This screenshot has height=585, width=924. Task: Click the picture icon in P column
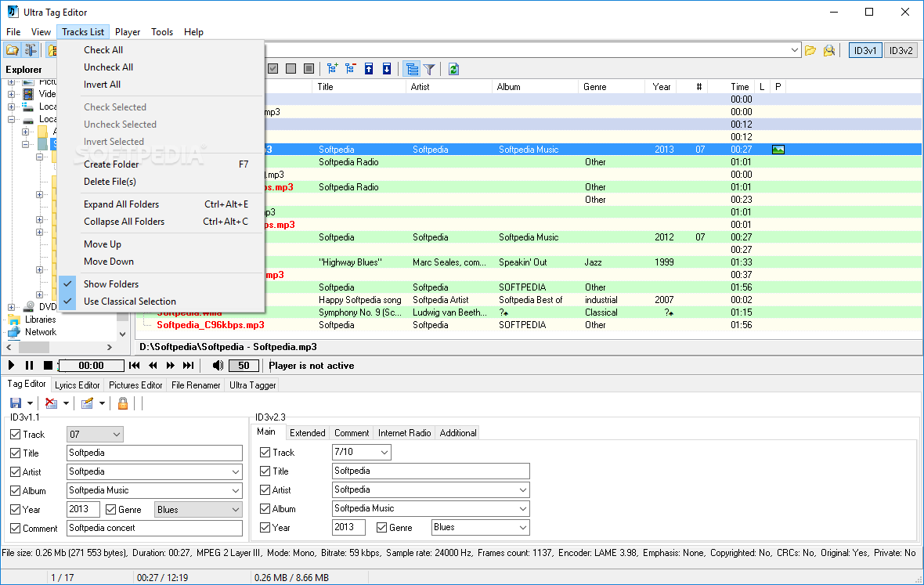(x=778, y=150)
